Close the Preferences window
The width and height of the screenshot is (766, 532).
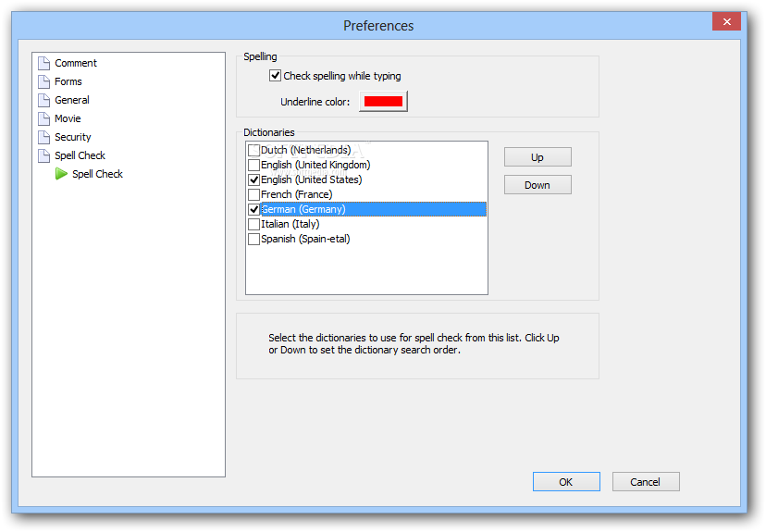click(726, 21)
